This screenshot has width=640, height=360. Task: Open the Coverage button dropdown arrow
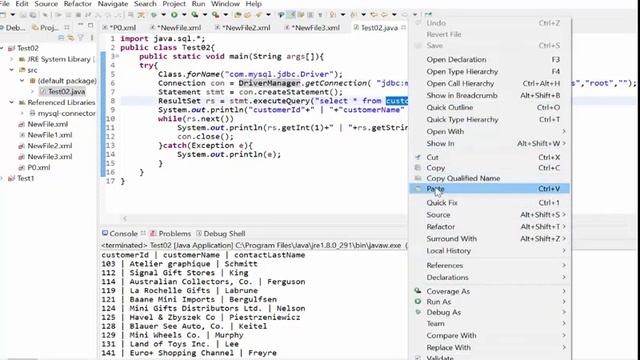tap(205, 15)
